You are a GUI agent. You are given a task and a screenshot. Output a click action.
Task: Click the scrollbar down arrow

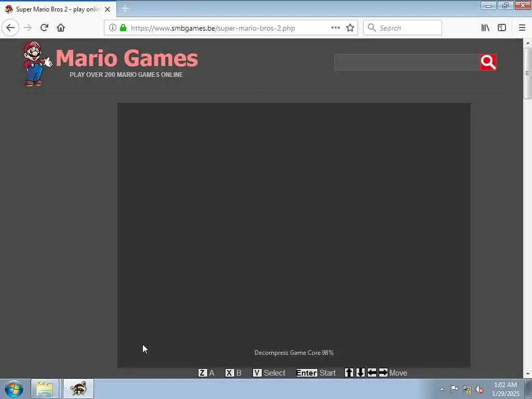pyautogui.click(x=527, y=374)
